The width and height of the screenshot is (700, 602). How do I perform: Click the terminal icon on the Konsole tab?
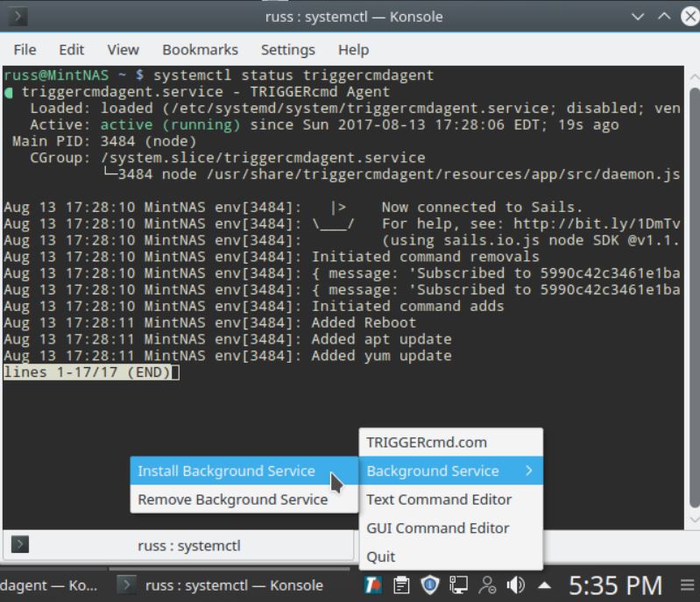[x=19, y=544]
